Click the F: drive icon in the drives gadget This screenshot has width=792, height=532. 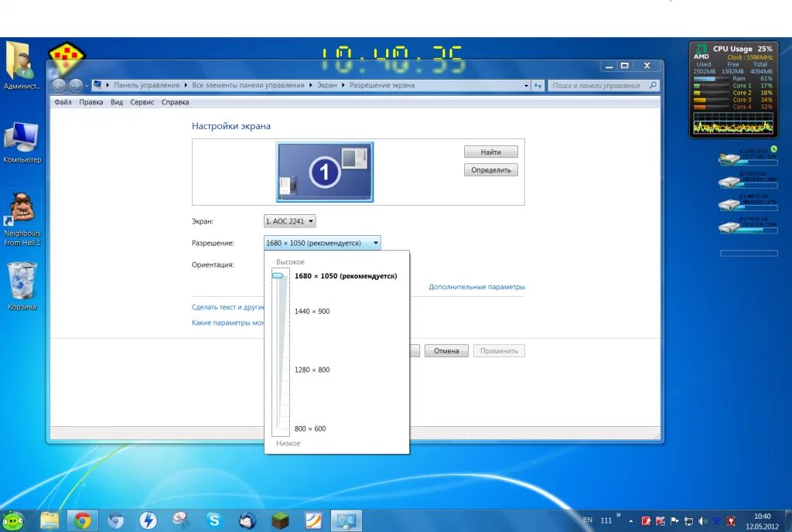[729, 227]
